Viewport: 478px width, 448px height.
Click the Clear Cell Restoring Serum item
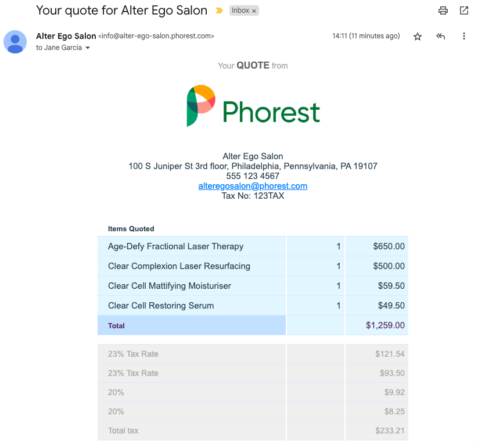point(161,306)
